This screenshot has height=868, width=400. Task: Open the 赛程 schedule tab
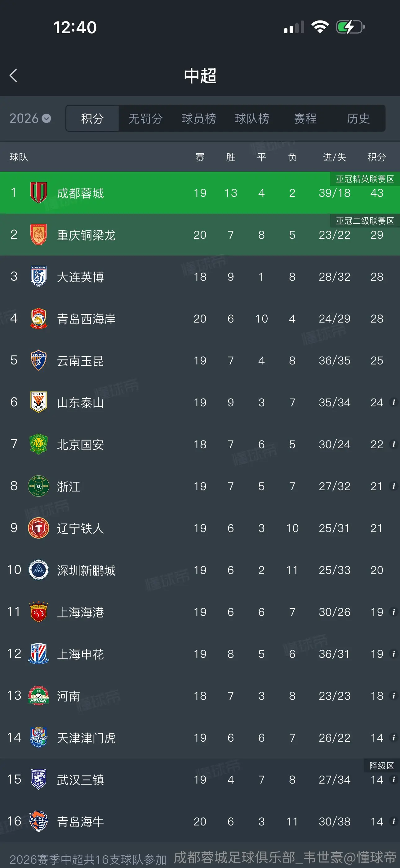pyautogui.click(x=305, y=118)
